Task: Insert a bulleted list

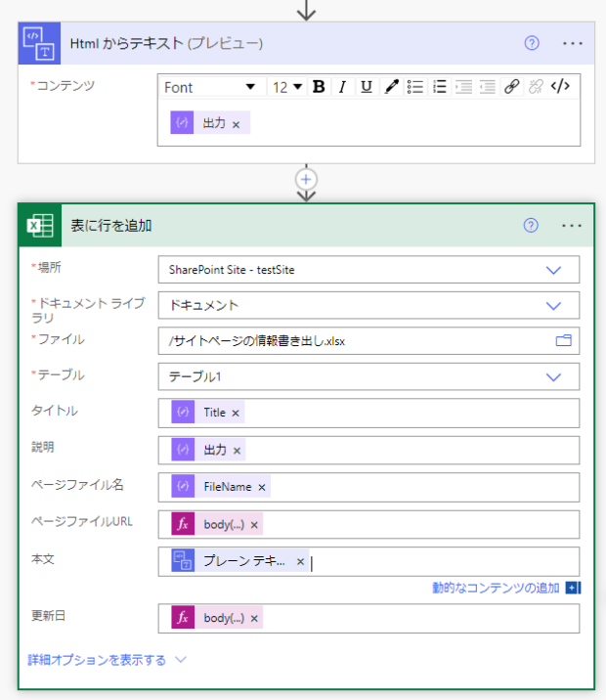Action: pos(415,87)
